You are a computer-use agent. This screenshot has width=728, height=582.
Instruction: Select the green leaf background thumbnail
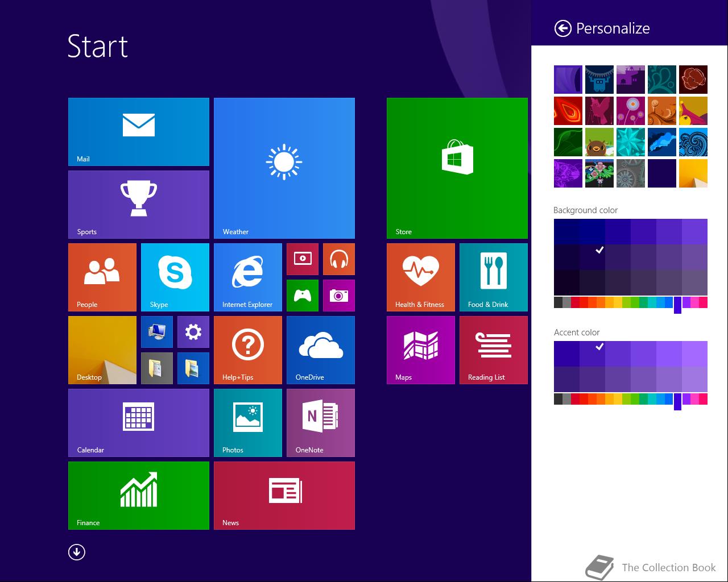point(568,142)
